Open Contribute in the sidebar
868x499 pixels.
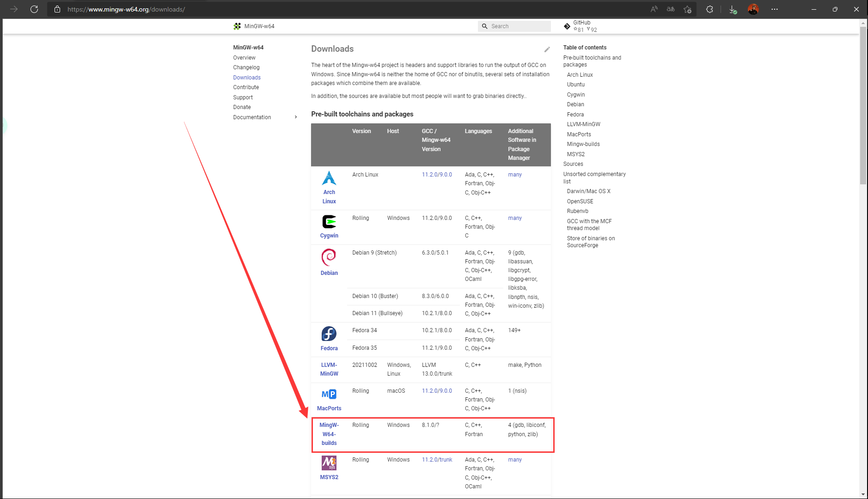[x=246, y=87]
